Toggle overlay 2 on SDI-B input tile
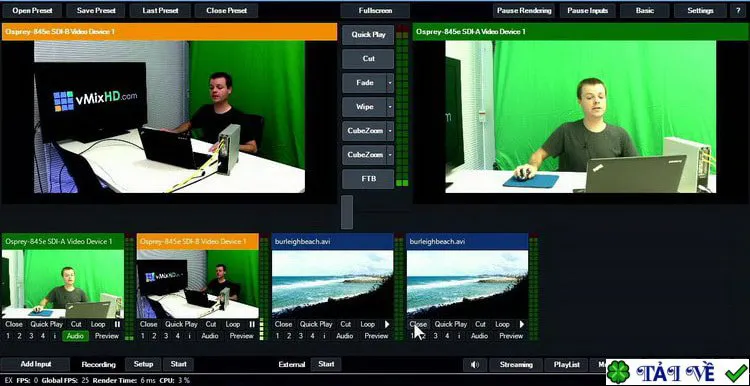750x386 pixels. 154,336
